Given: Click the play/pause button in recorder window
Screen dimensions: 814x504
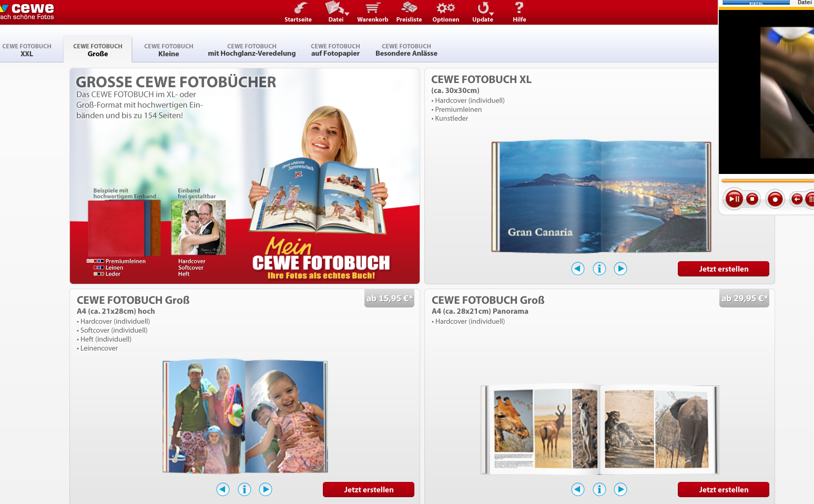Looking at the screenshot, I should (734, 199).
